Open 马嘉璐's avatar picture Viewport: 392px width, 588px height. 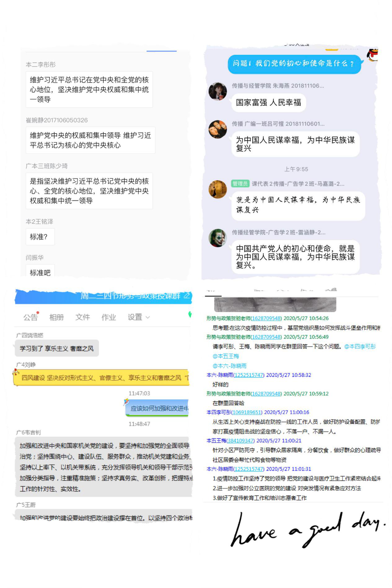click(218, 189)
